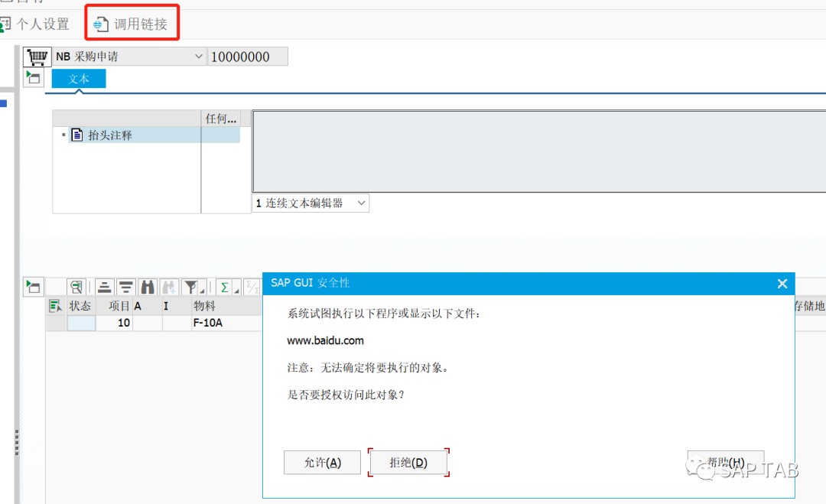Click inside the header text editor area
The height and width of the screenshot is (504, 826).
[538, 151]
